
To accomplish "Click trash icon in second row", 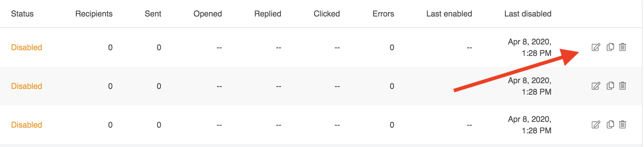I will (623, 86).
